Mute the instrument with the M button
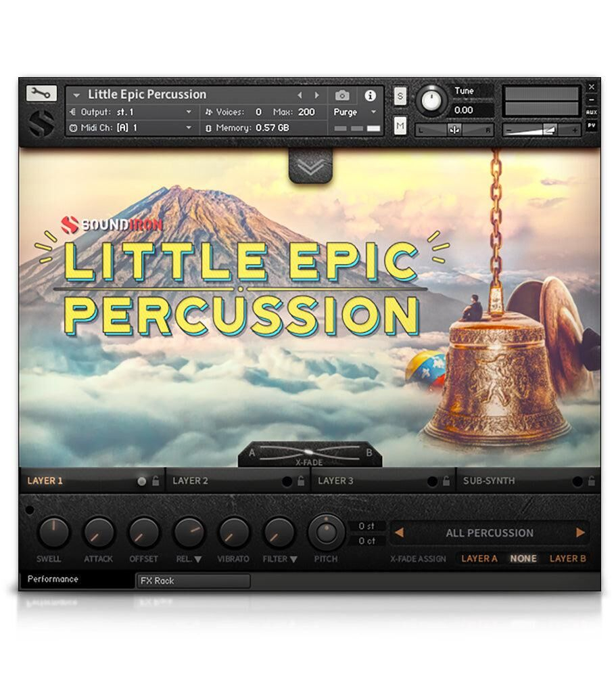 (x=400, y=126)
